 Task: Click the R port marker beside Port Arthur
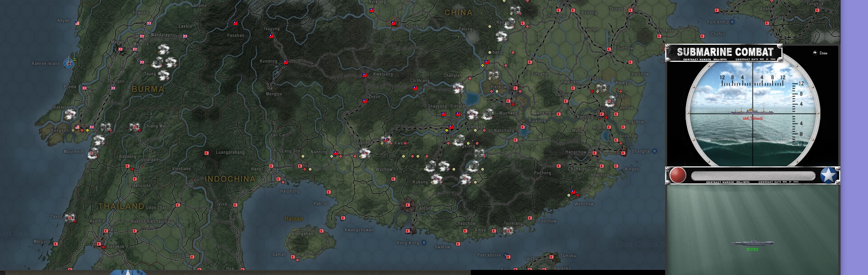(x=733, y=22)
